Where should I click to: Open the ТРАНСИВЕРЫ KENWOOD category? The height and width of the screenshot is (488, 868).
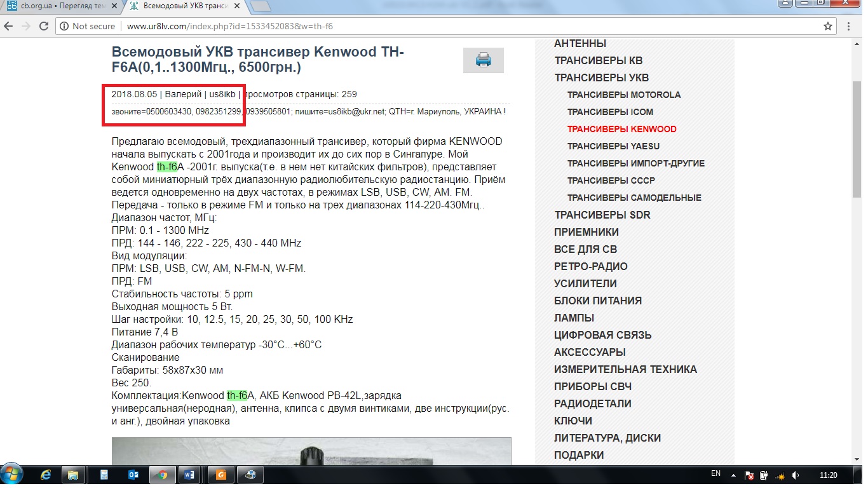(621, 129)
